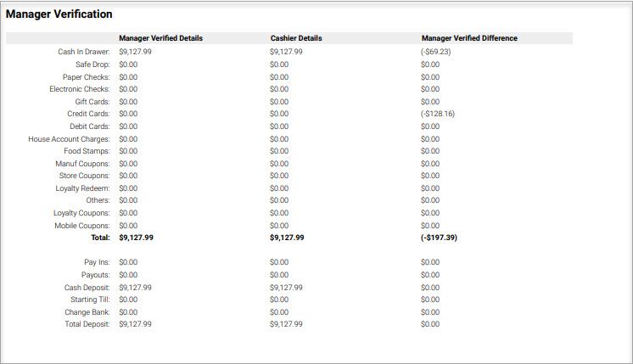Select the Cashier Details value for Total Deposit
This screenshot has width=633, height=364.
[x=286, y=324]
